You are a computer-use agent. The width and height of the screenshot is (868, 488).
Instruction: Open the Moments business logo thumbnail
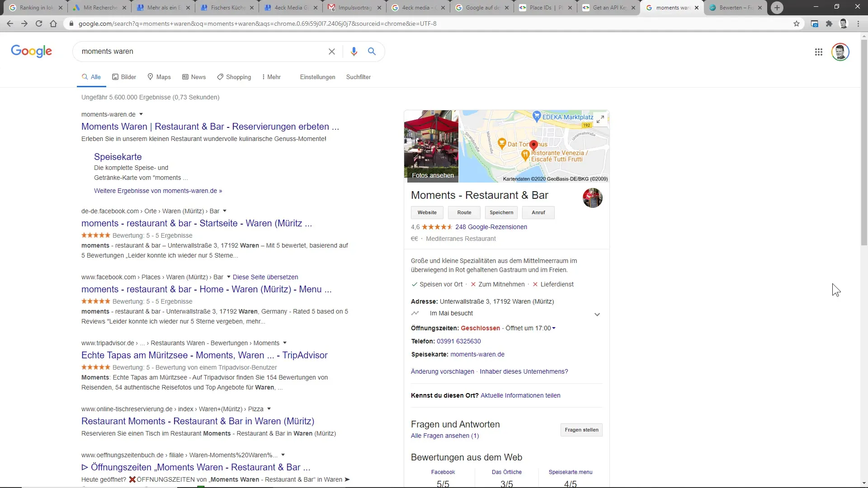point(592,198)
